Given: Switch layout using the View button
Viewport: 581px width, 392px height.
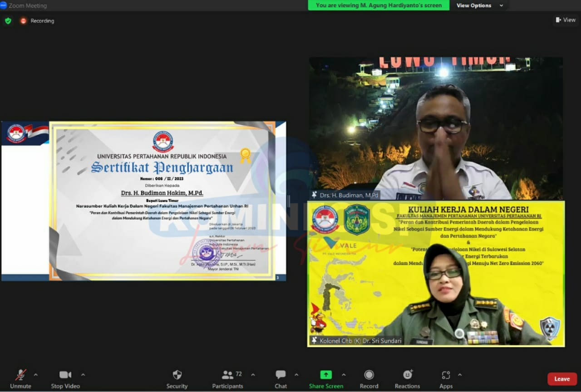Looking at the screenshot, I should click(566, 20).
